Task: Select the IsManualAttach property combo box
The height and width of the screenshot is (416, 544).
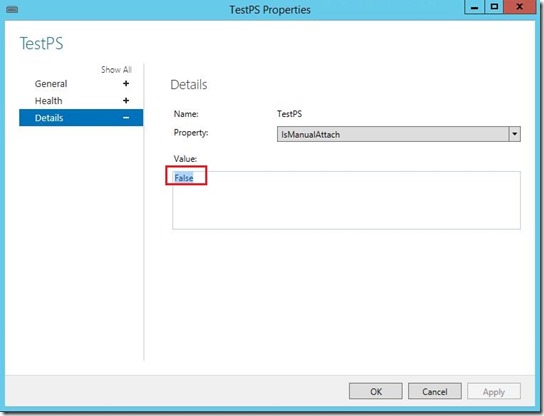Action: click(x=399, y=134)
